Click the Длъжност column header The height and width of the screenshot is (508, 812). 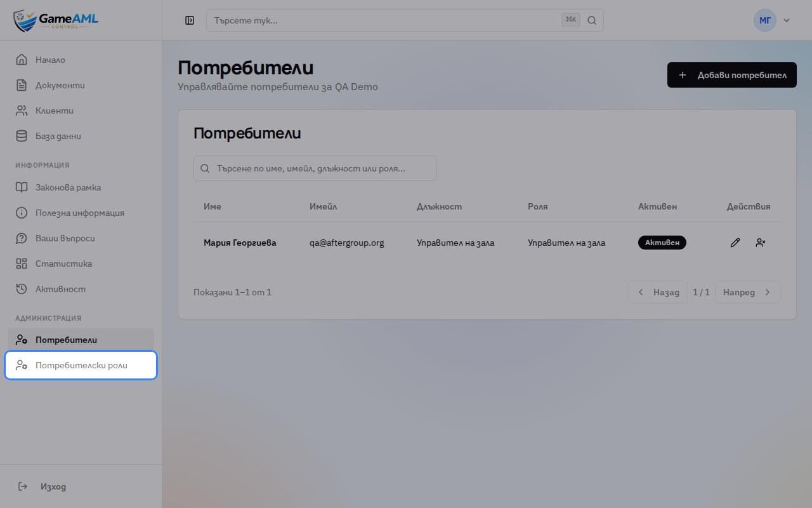[x=440, y=206]
